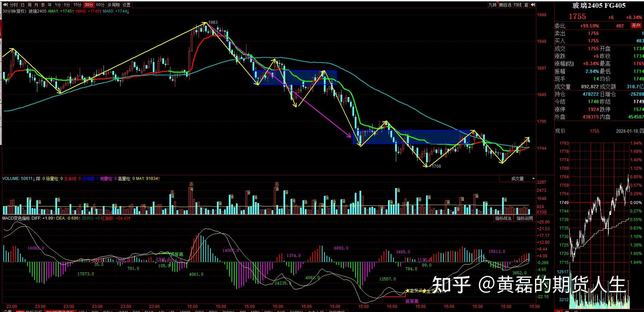Click the DEA: -0.696 value label
The height and width of the screenshot is (312, 644).
click(x=68, y=218)
